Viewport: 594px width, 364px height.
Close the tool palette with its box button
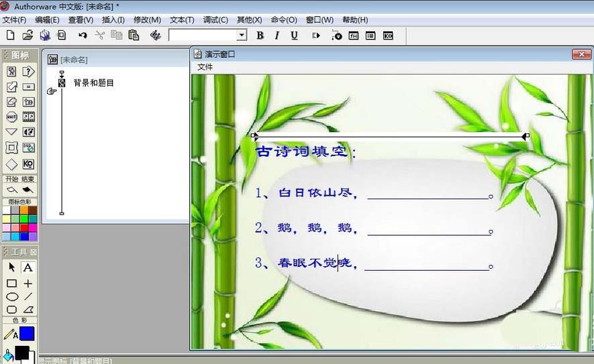pyautogui.click(x=34, y=252)
